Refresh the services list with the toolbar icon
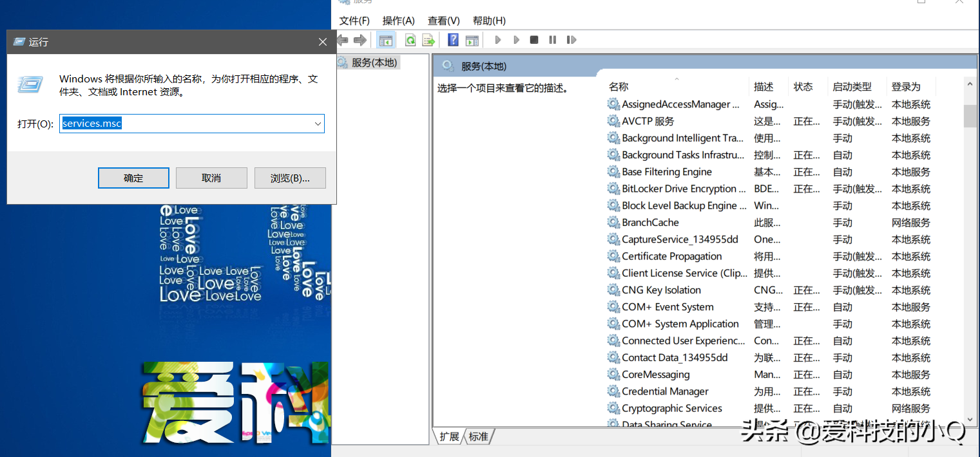This screenshot has height=457, width=980. 410,40
